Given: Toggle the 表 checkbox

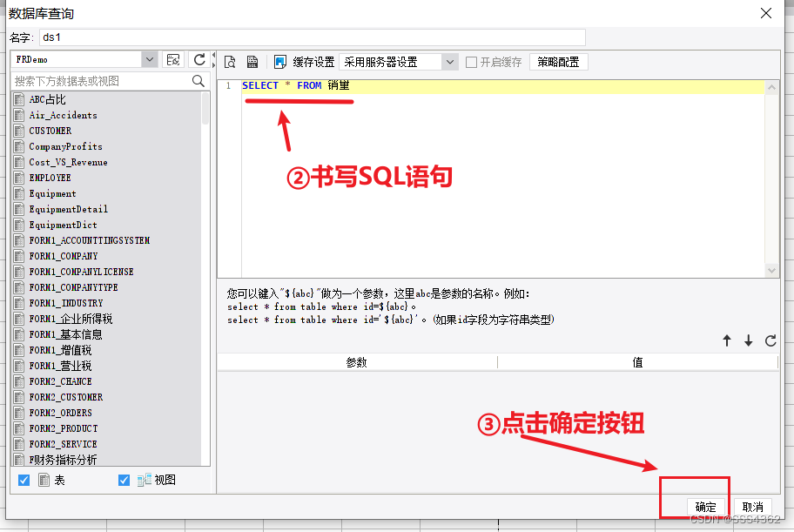Looking at the screenshot, I should click(x=24, y=480).
